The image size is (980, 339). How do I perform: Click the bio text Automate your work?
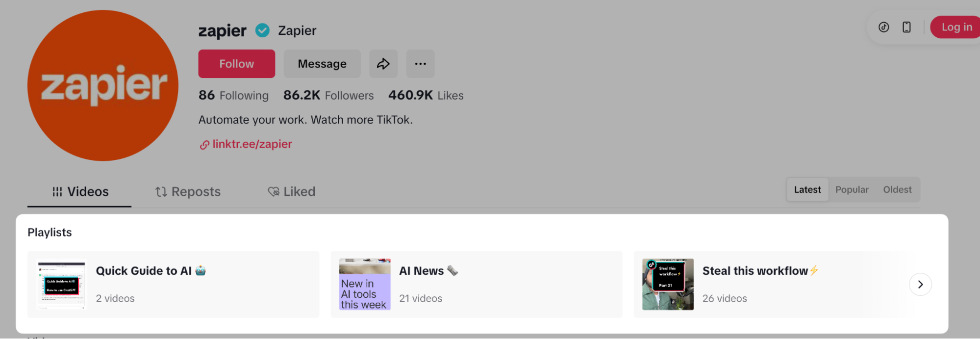click(305, 120)
